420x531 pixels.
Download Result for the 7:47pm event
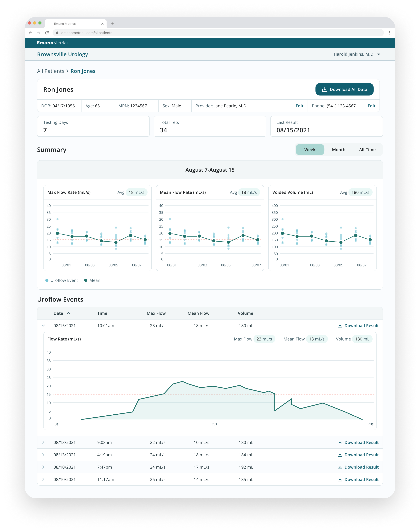(358, 467)
